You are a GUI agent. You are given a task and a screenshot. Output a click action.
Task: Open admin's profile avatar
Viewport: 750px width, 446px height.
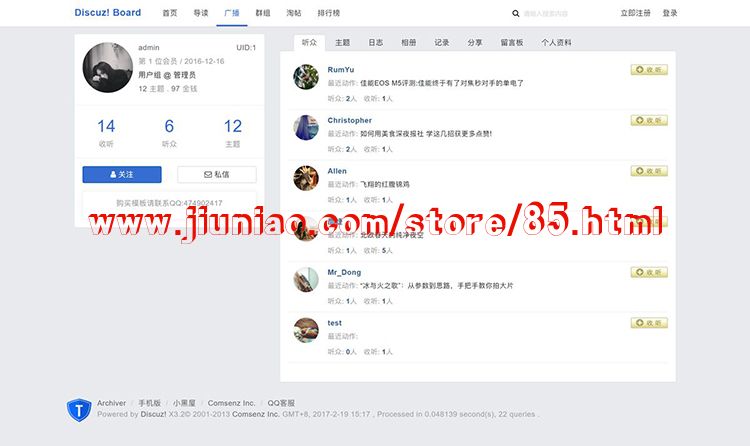point(108,67)
